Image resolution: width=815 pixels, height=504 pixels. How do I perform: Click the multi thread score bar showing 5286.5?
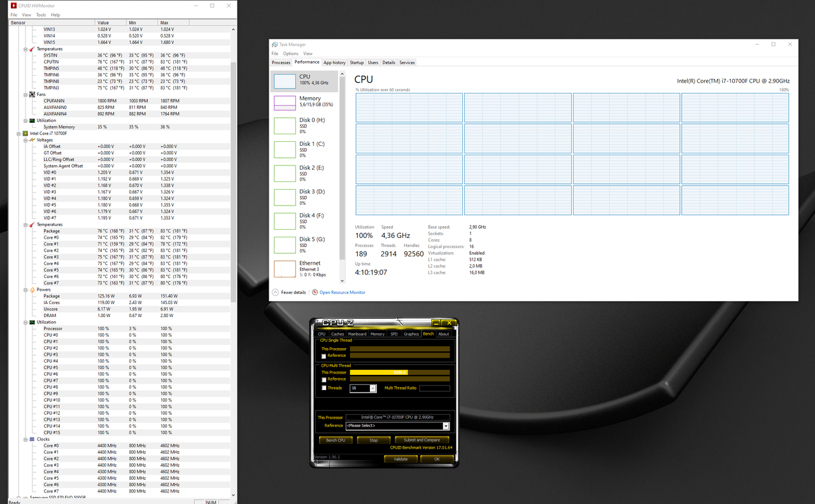400,372
